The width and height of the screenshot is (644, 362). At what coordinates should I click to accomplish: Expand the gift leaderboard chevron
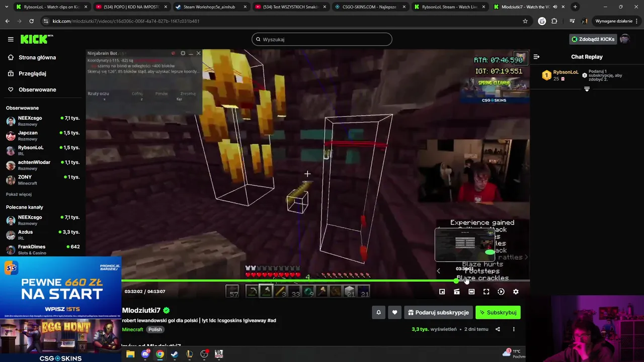(587, 89)
